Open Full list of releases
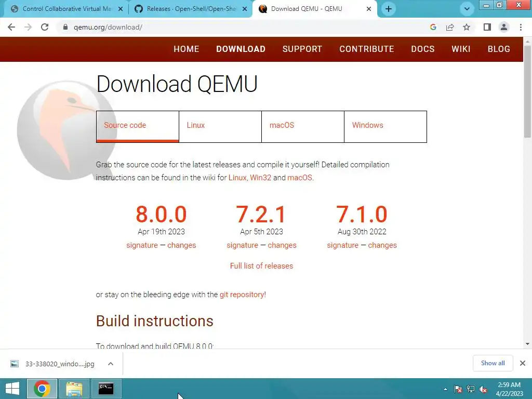 pyautogui.click(x=261, y=265)
